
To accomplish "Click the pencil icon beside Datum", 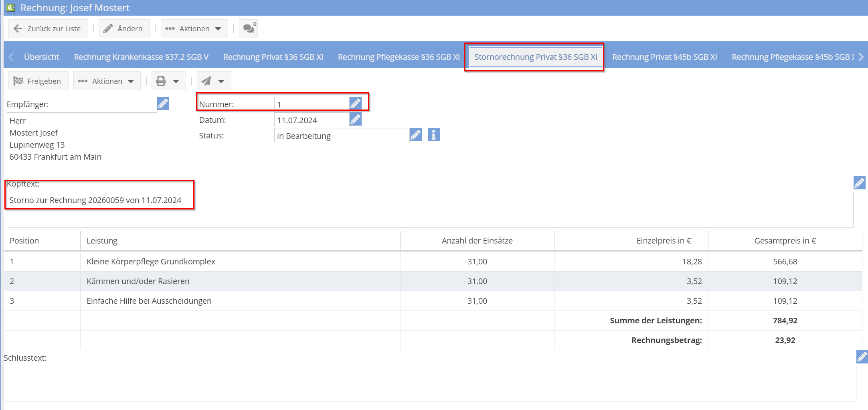I will [355, 120].
